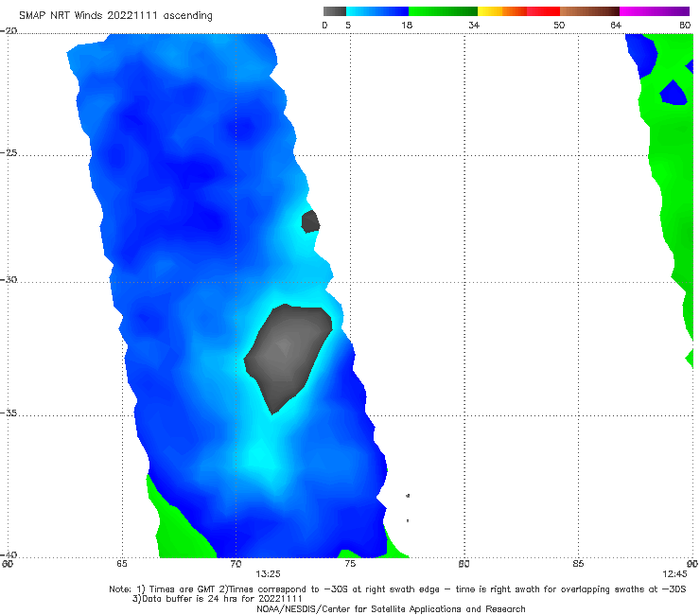
Task: Select the gray 0–5 segment of the color scale
Action: (x=335, y=11)
